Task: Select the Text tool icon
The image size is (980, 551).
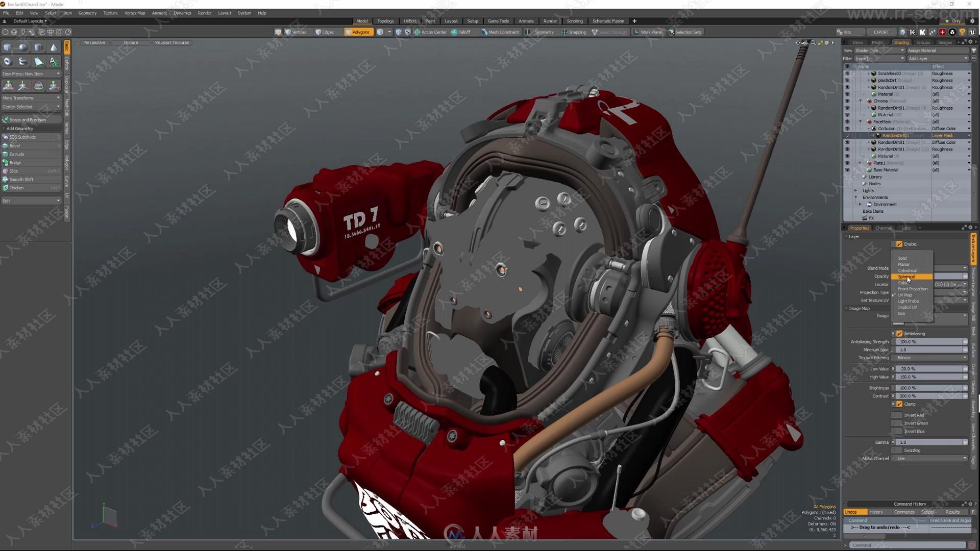Action: (x=54, y=61)
